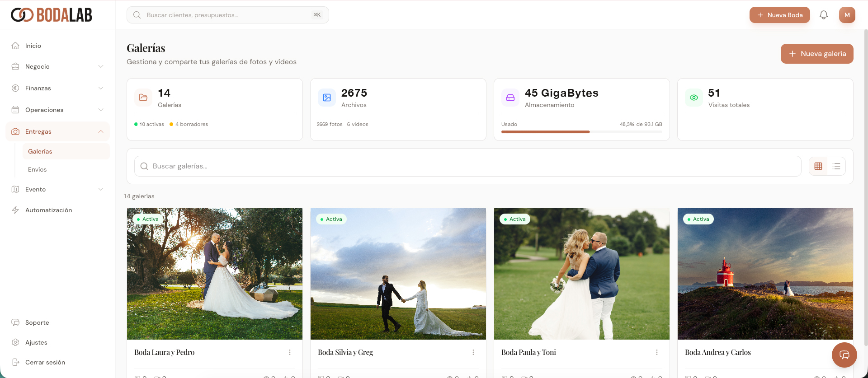The width and height of the screenshot is (868, 378).
Task: Click the BodaLab logo
Action: [x=52, y=15]
